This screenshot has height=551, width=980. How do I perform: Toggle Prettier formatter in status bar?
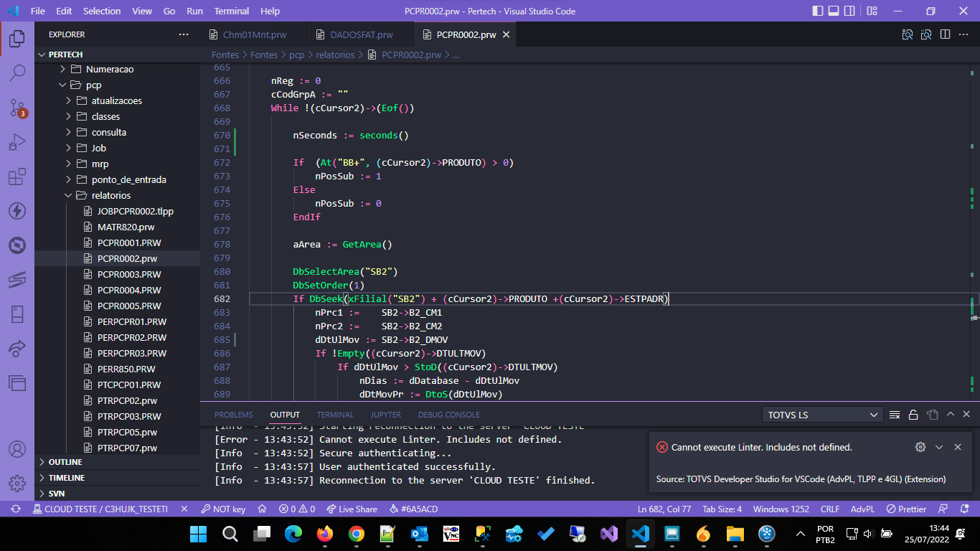(907, 509)
